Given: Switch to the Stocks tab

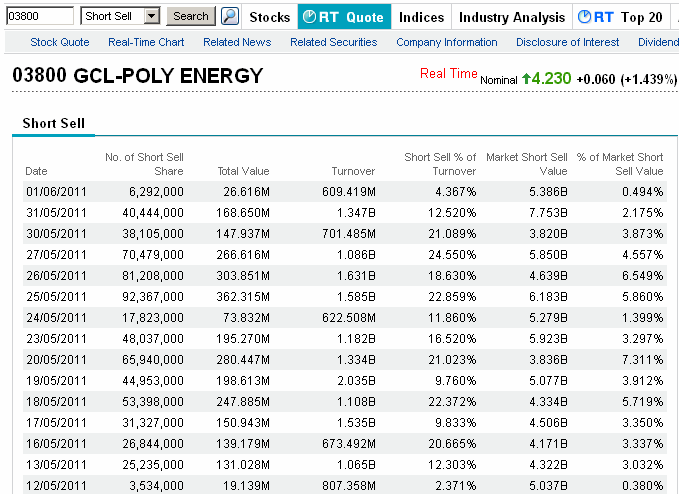Looking at the screenshot, I should (x=269, y=17).
